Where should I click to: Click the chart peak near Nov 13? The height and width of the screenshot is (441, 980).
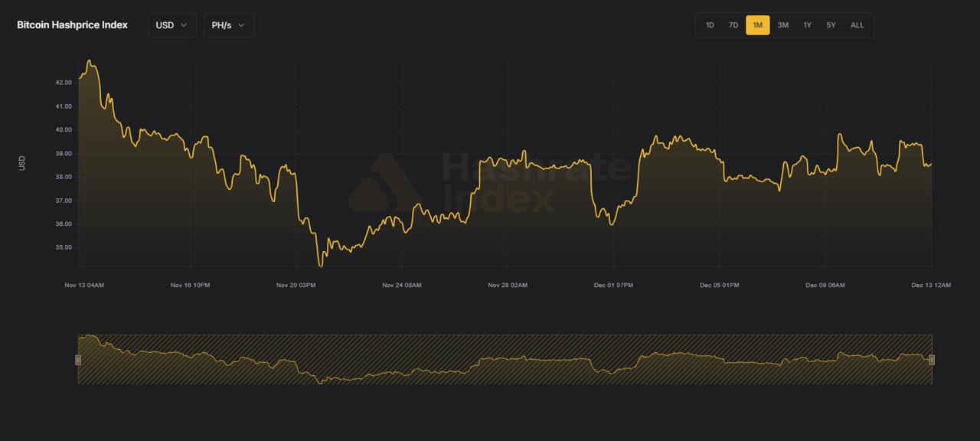(90, 60)
